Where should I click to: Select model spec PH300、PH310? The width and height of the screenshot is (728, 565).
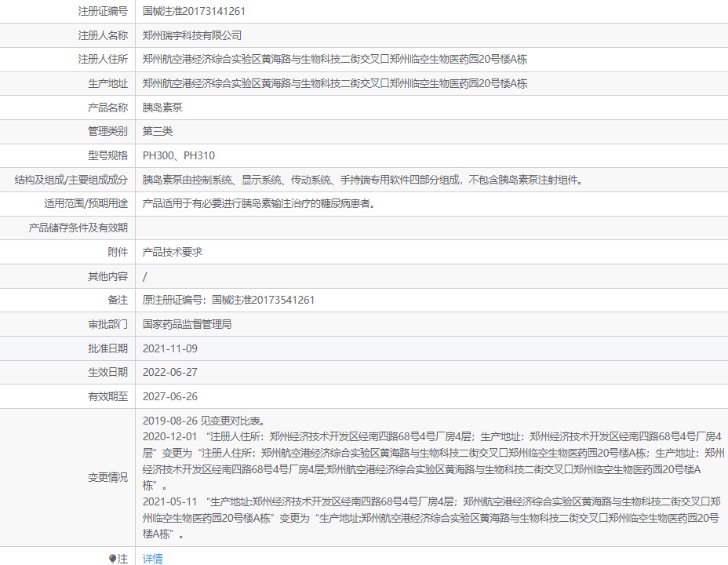click(x=179, y=155)
